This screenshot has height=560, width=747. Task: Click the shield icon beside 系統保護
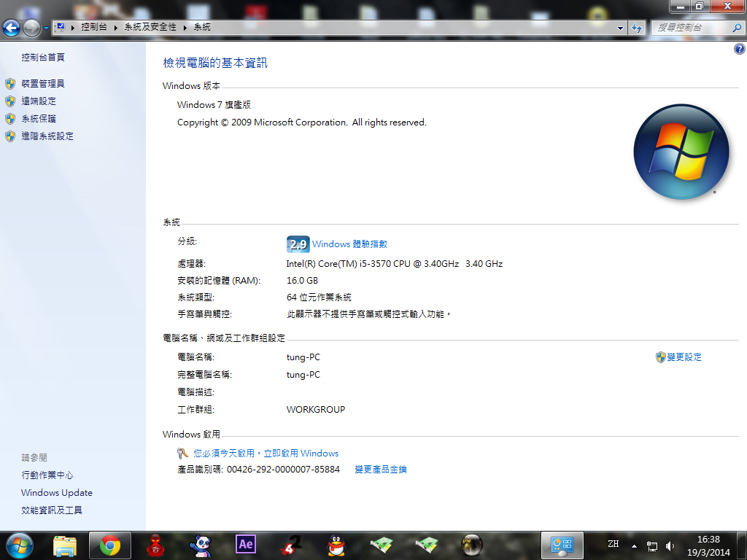[x=10, y=119]
